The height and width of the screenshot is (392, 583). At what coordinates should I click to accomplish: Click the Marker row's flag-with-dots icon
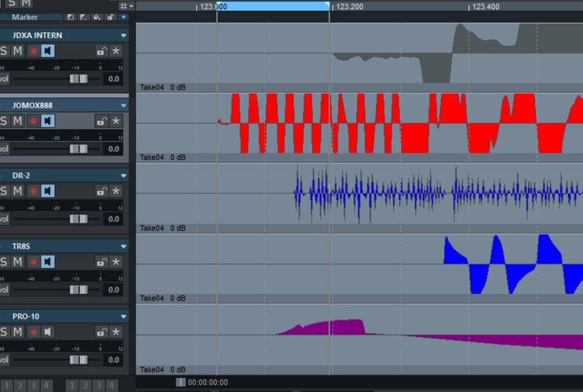84,17
